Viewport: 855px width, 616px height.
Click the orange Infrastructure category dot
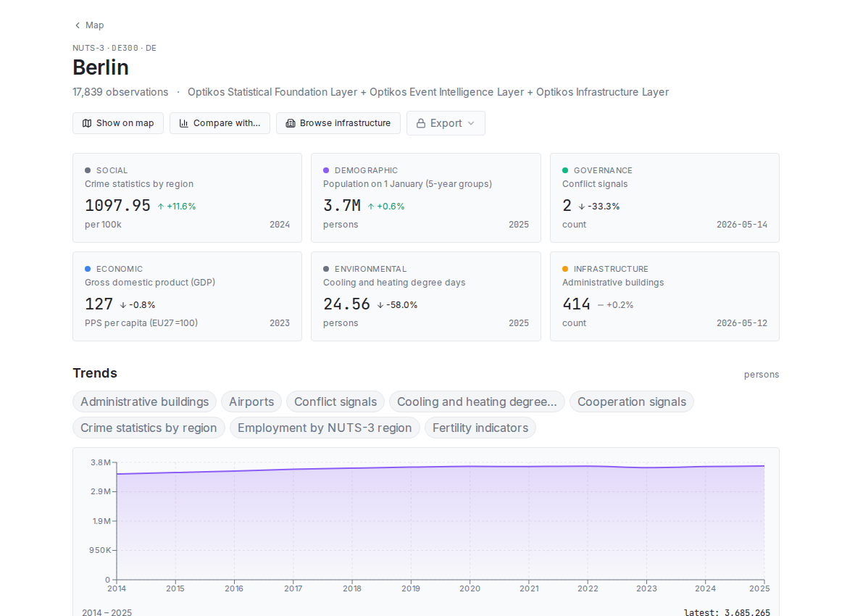[x=565, y=269]
